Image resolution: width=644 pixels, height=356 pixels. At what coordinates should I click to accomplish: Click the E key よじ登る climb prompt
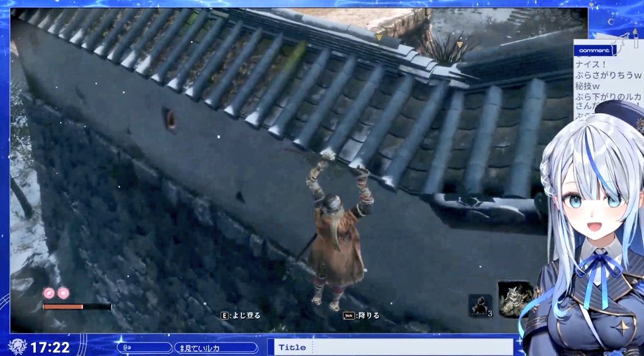[x=241, y=315]
